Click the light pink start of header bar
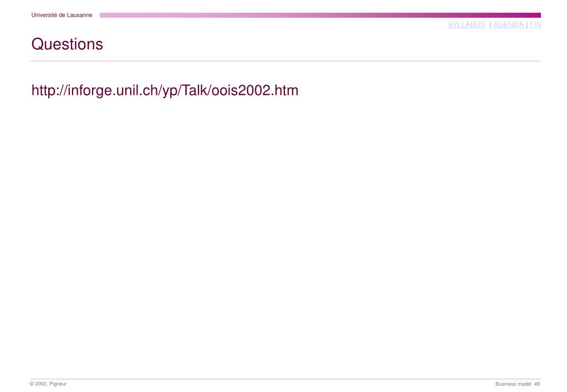This screenshot has width=567, height=392. pos(116,15)
